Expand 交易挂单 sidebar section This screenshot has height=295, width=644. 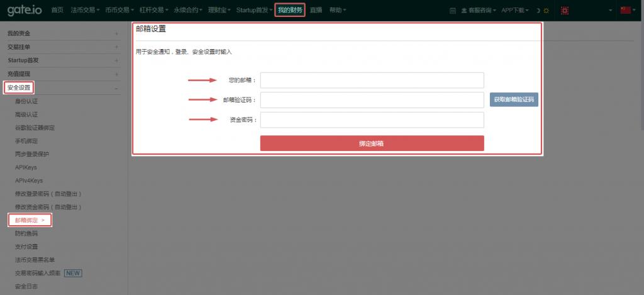(x=62, y=47)
